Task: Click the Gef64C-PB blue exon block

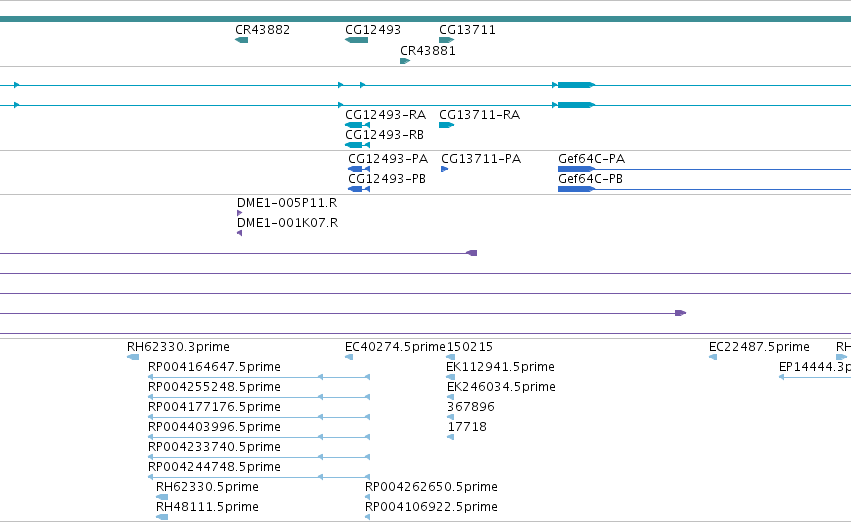Action: coord(576,189)
